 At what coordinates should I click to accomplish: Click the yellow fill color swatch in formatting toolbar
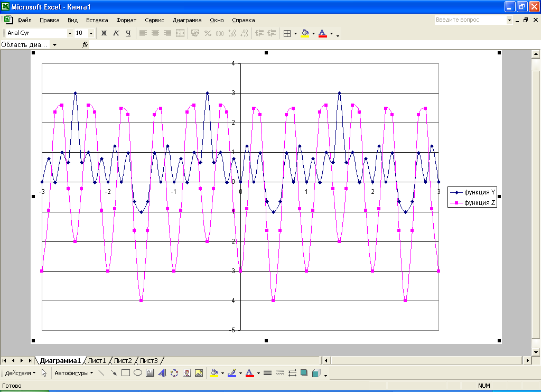(305, 33)
